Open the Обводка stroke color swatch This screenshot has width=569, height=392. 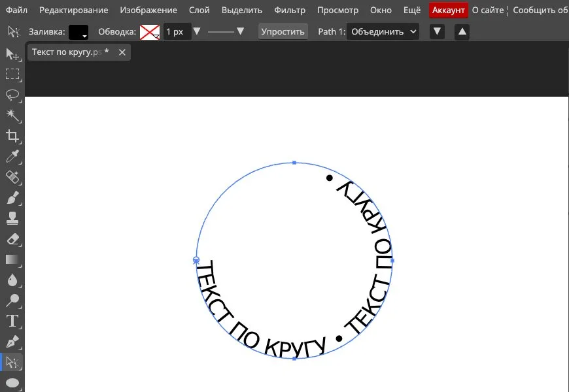pos(150,32)
